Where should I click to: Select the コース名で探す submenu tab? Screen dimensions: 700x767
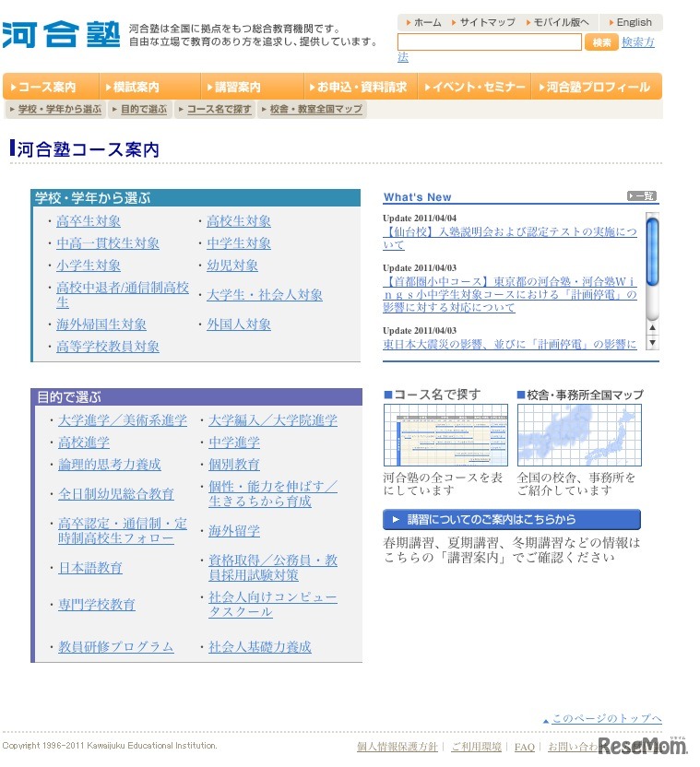[215, 110]
